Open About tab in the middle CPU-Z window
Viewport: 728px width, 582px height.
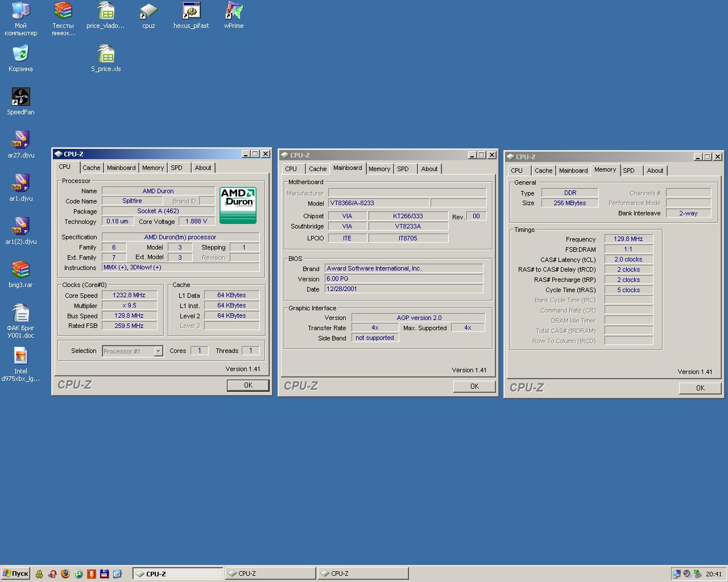tap(429, 169)
